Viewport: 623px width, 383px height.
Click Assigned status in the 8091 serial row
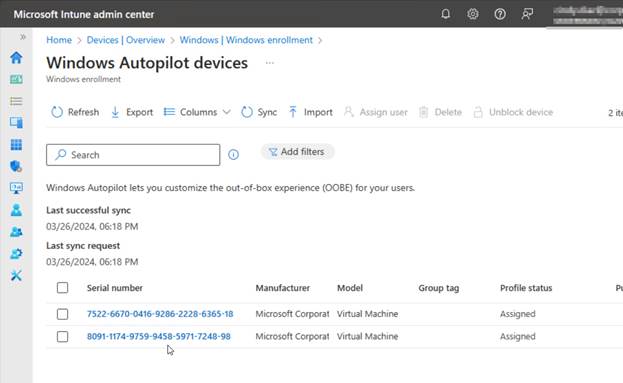[x=518, y=337]
